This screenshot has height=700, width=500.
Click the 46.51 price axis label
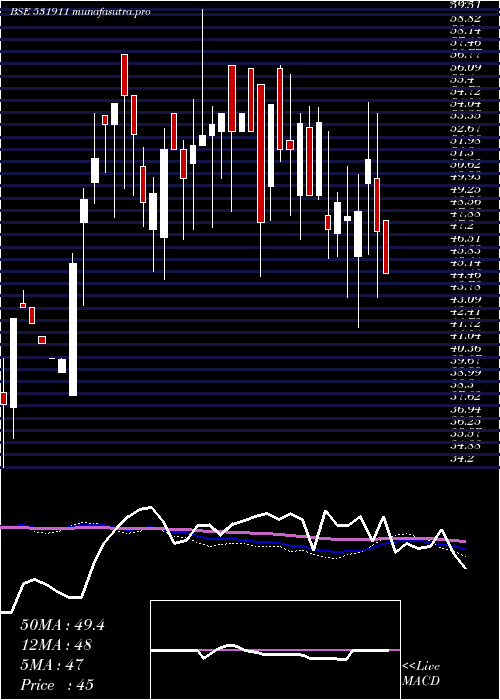(466, 239)
